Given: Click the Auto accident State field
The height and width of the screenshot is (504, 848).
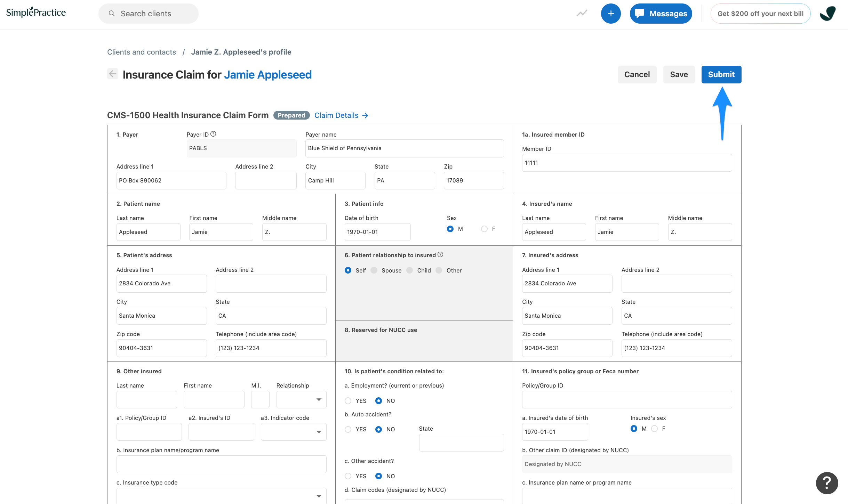Looking at the screenshot, I should 461,442.
